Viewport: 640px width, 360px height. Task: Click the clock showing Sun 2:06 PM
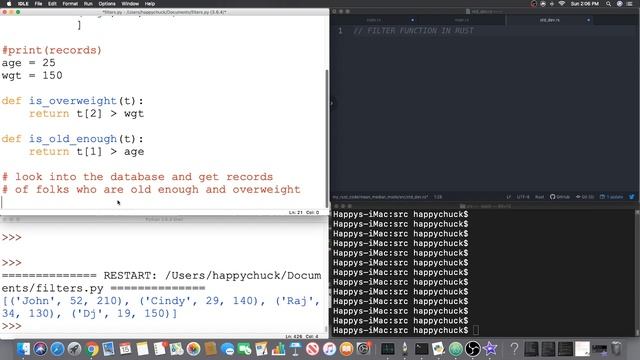click(585, 4)
